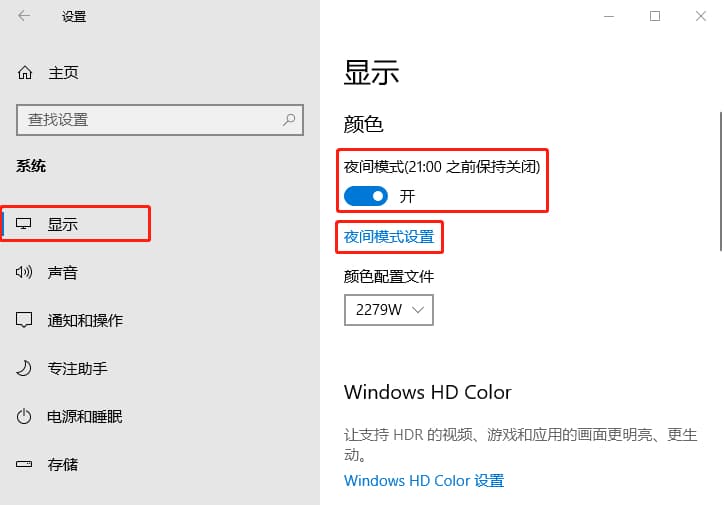
Task: Click the Focus assist (专注助手) moon icon
Action: 25,368
